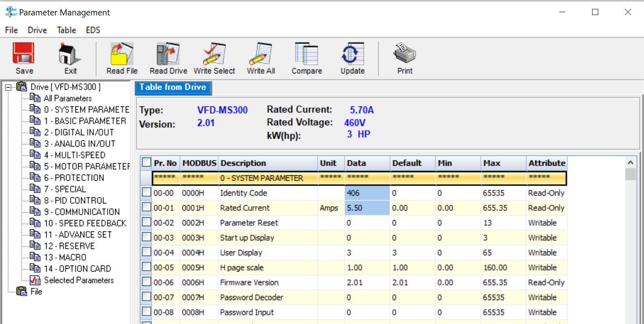Check the box for 00-03 Start up Display
The image size is (644, 324).
pyautogui.click(x=146, y=237)
